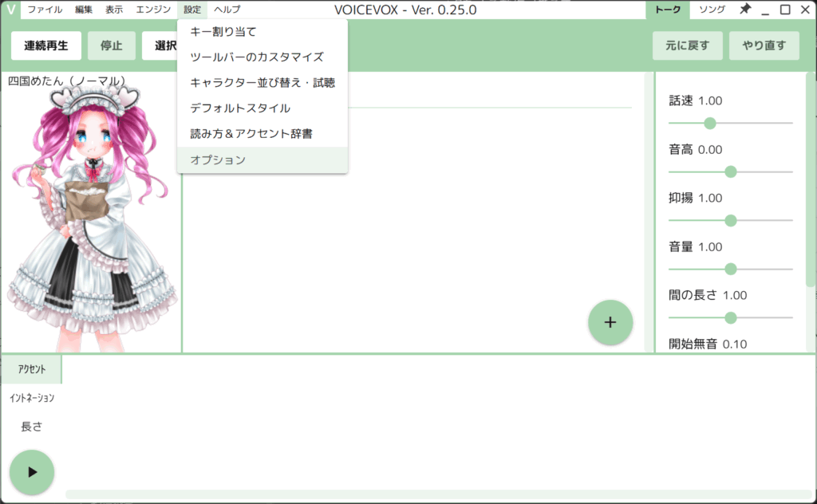The image size is (817, 504).
Task: Click the やり直す button
Action: pos(764,45)
